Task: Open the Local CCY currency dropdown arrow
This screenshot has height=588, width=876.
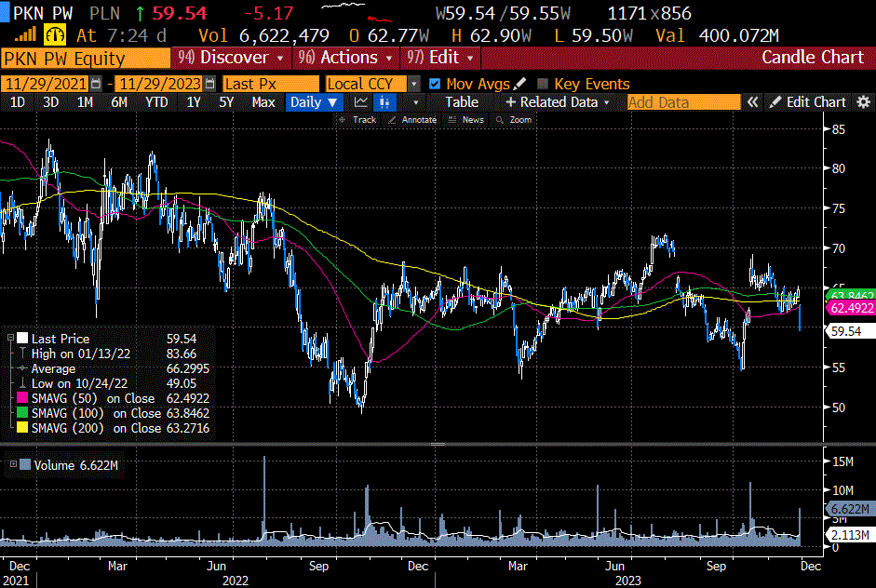Action: click(413, 84)
